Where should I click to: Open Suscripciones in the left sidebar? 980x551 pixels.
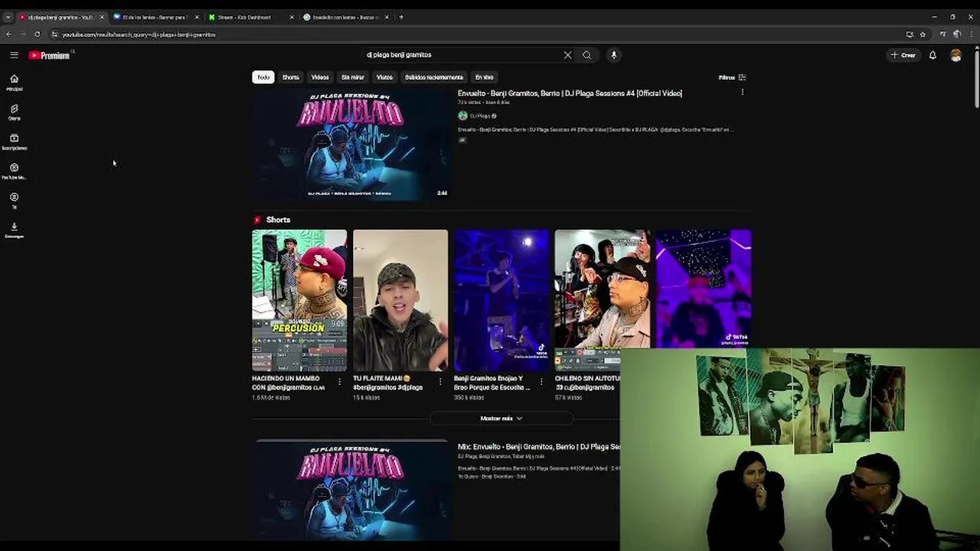click(14, 142)
